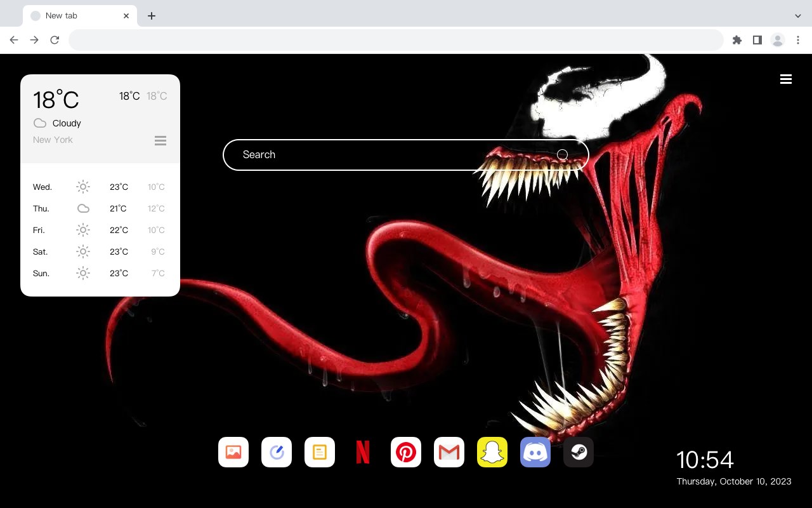812x508 pixels.
Task: Click the Cloudy condition text
Action: coord(67,123)
